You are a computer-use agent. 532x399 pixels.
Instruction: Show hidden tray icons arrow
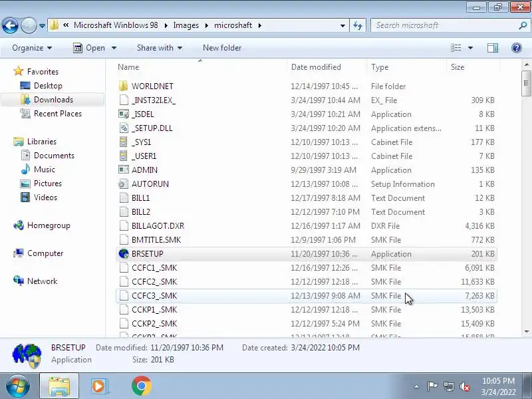417,386
